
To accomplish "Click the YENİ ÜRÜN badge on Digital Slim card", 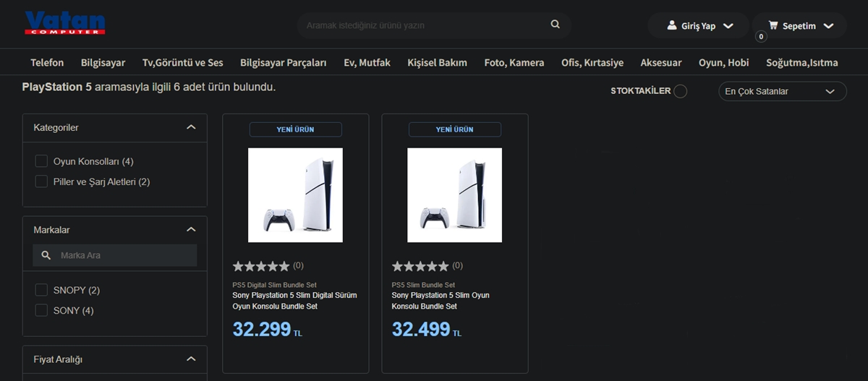I will pos(295,129).
